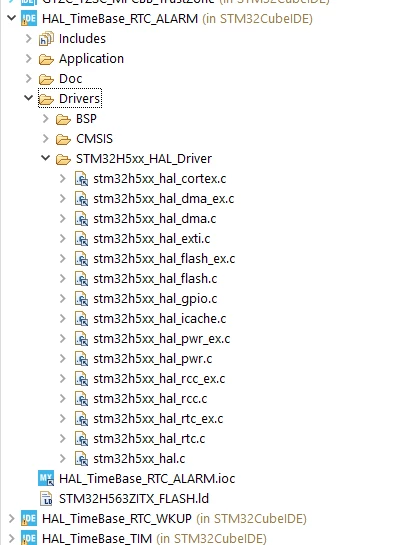Click the HAL_TimeBase_RTC_ALARM.ioc MX icon

pos(46,478)
